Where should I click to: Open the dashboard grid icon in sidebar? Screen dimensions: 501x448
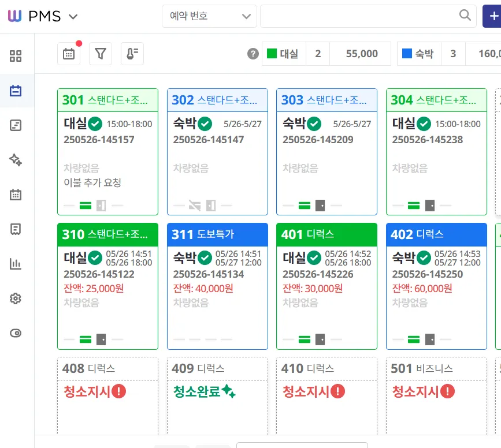pos(16,56)
